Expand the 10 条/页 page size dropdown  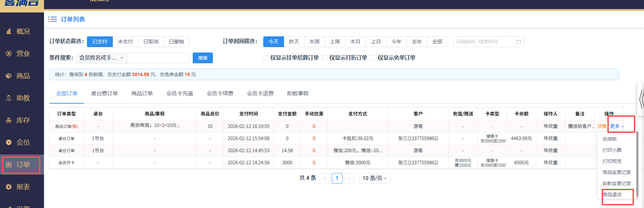pos(375,178)
